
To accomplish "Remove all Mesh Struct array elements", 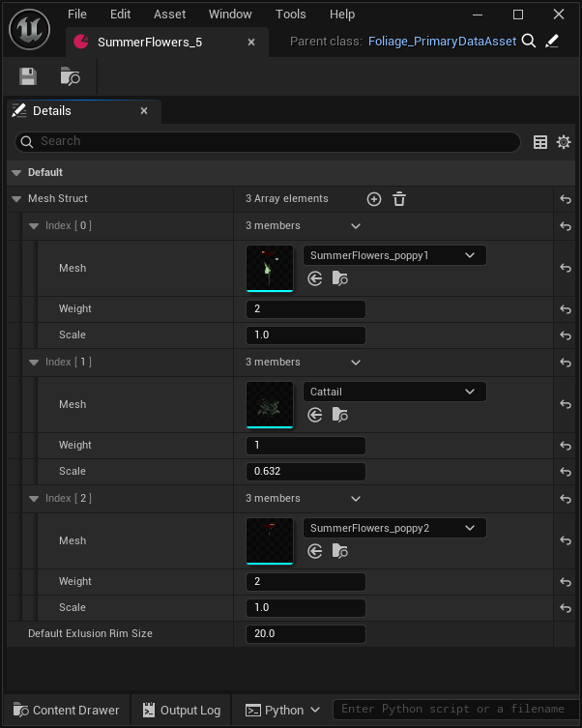I will pyautogui.click(x=399, y=199).
